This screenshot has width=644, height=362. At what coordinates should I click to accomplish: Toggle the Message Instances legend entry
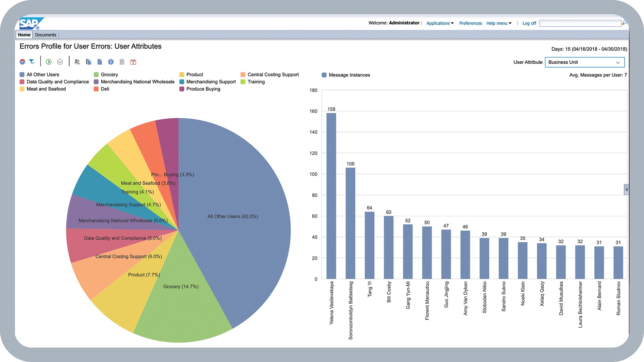(346, 75)
